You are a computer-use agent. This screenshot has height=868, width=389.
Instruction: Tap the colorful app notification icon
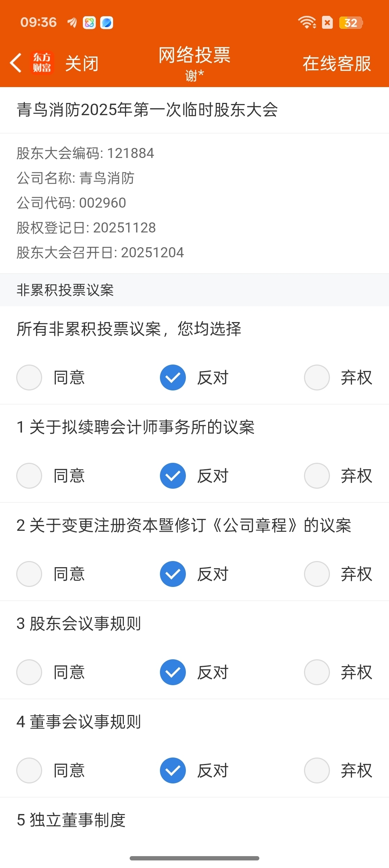click(89, 23)
